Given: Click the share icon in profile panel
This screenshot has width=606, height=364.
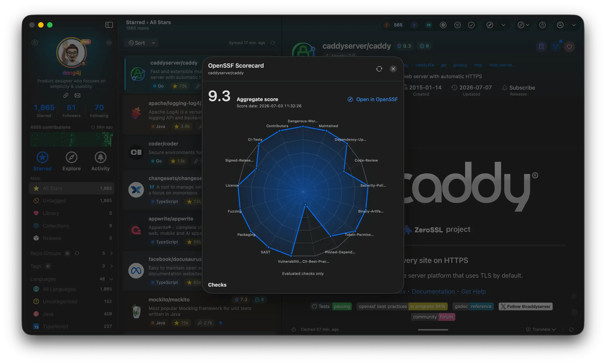Looking at the screenshot, I should coord(35,42).
